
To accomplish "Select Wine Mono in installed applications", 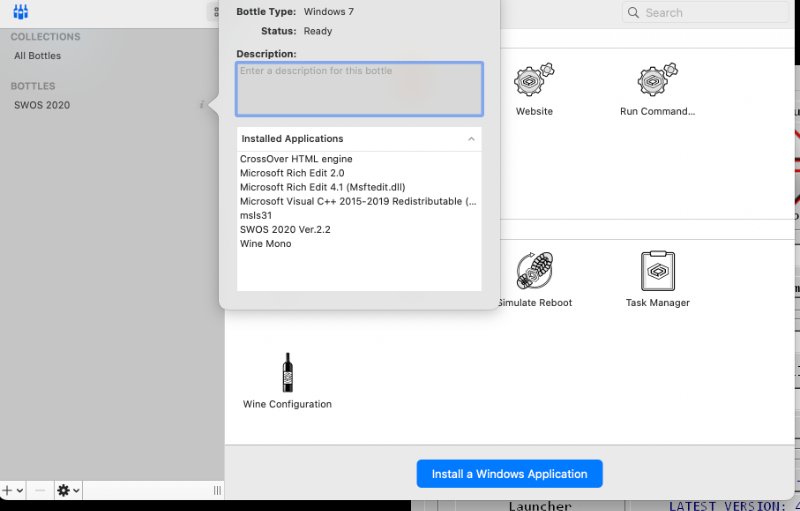I will 266,244.
